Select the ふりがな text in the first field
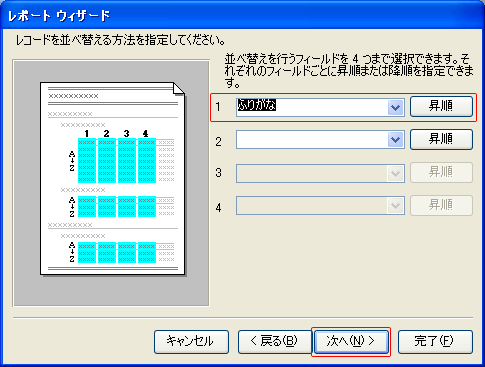The height and width of the screenshot is (367, 485). point(257,105)
